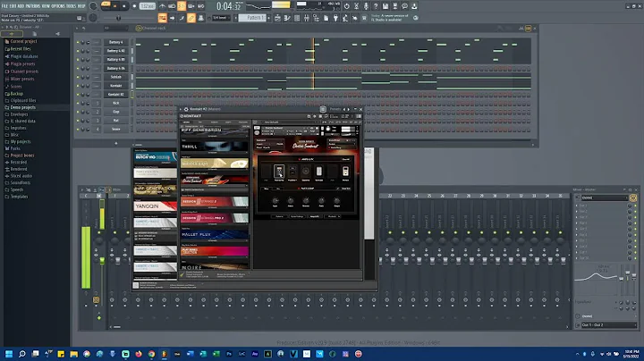Mute the Clap channel LED

(x=78, y=112)
